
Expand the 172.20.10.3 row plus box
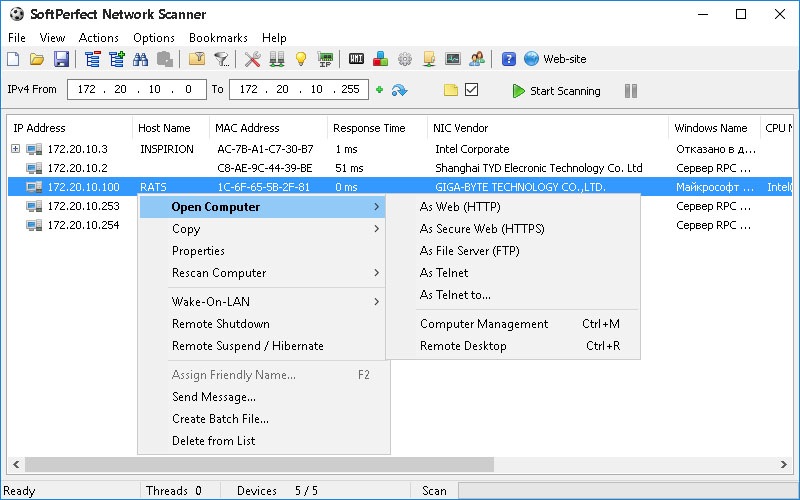point(15,148)
